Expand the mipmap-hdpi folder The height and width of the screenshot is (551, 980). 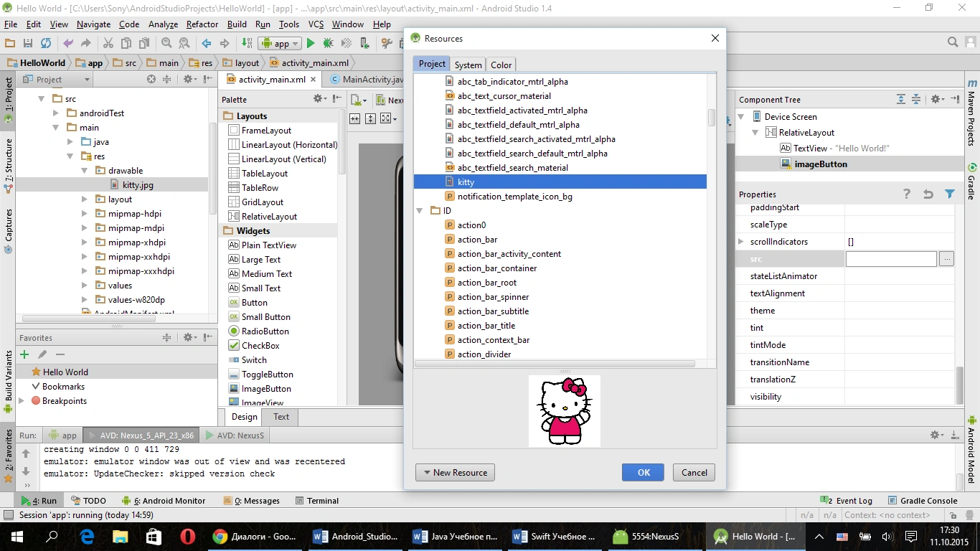click(85, 214)
